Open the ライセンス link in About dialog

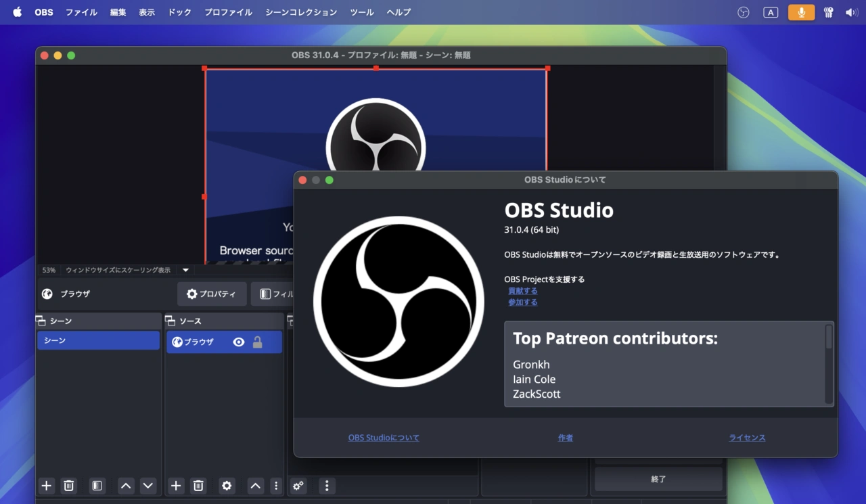coord(747,438)
